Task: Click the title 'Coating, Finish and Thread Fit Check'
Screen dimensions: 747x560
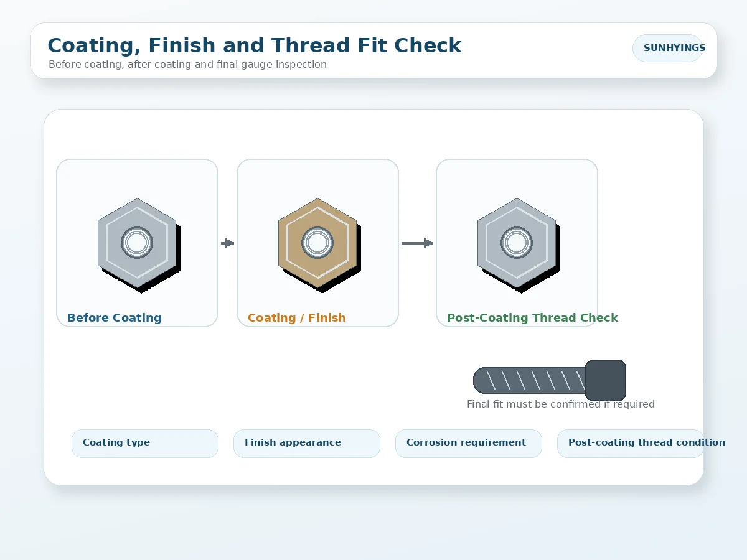Action: (x=254, y=45)
